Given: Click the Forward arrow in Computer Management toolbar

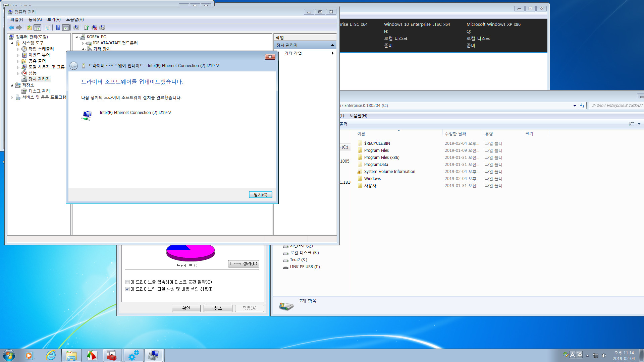Looking at the screenshot, I should pyautogui.click(x=19, y=27).
